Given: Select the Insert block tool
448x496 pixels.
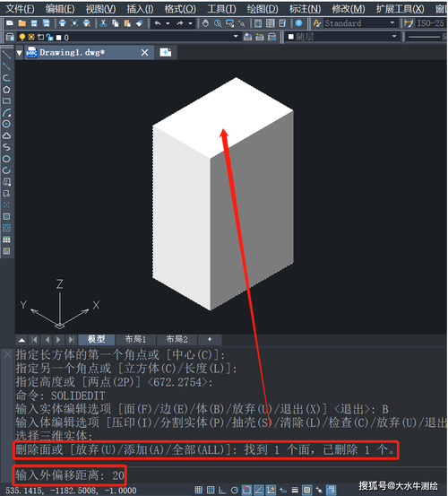Looking at the screenshot, I should [x=6, y=181].
